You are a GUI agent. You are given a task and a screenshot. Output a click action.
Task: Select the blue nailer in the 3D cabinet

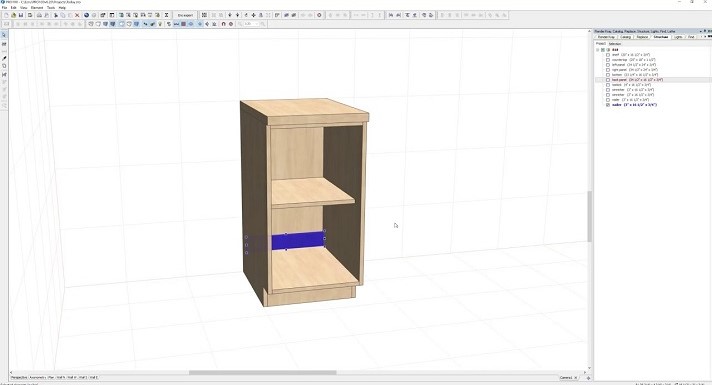298,241
